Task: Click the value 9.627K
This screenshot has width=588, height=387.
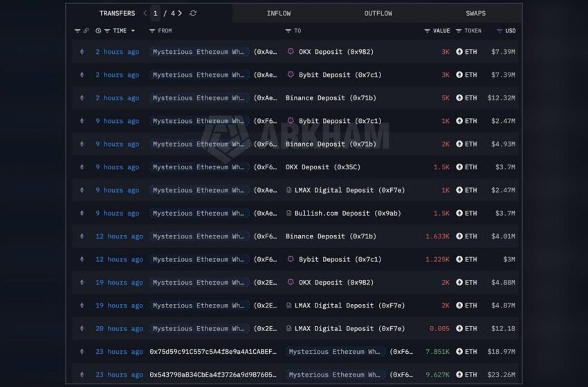Action: 437,375
